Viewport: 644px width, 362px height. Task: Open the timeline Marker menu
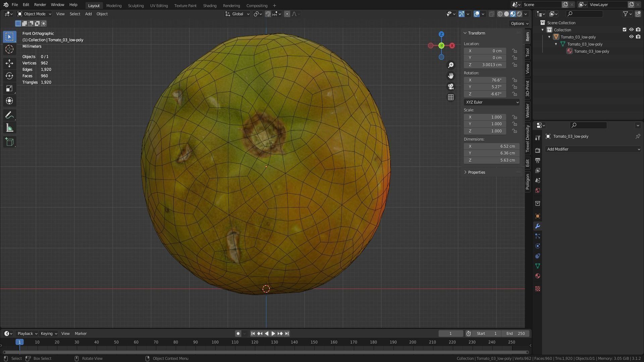tap(80, 334)
